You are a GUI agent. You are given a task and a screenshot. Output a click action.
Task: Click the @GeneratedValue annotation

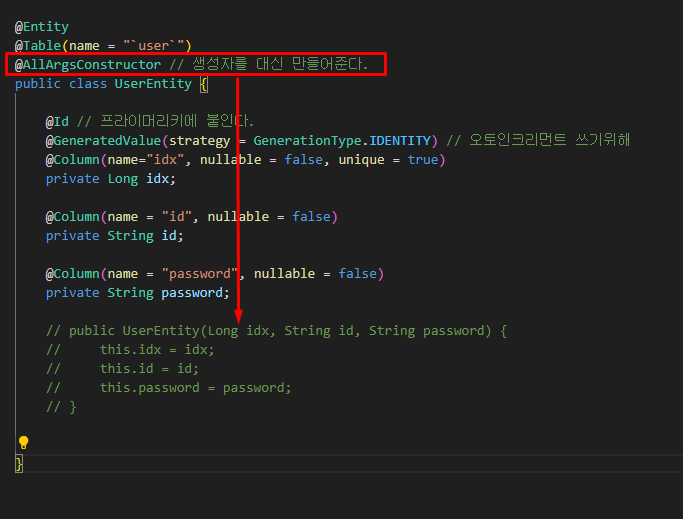click(103, 141)
